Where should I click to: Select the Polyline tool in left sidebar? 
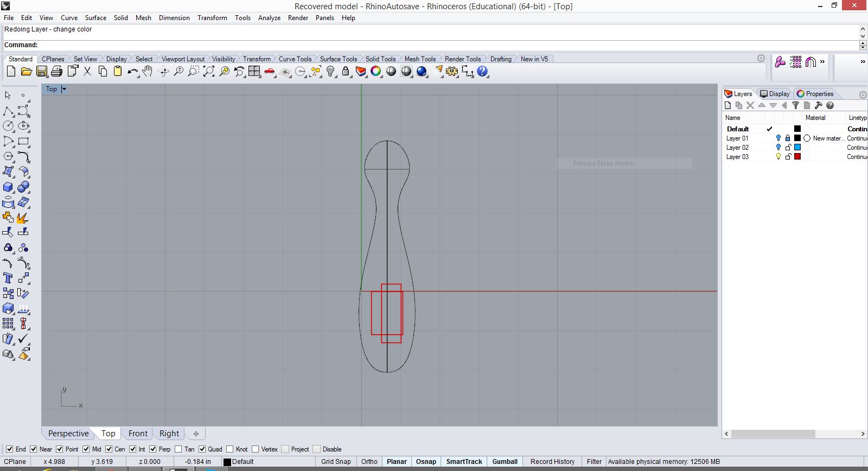(8, 111)
